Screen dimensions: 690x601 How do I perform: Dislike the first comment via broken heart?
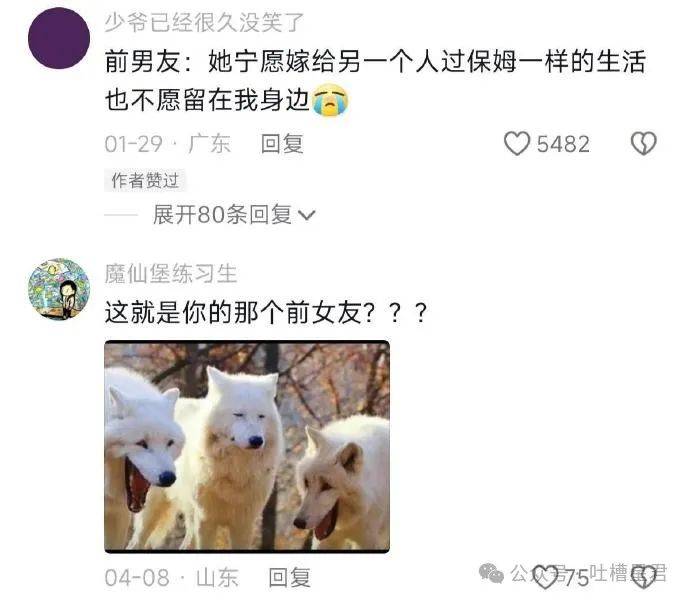point(643,143)
